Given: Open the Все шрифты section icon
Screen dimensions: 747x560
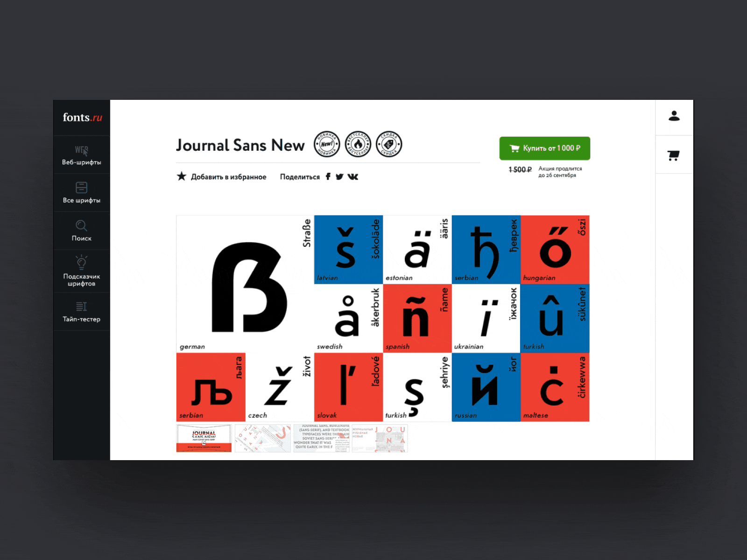Looking at the screenshot, I should click(81, 188).
